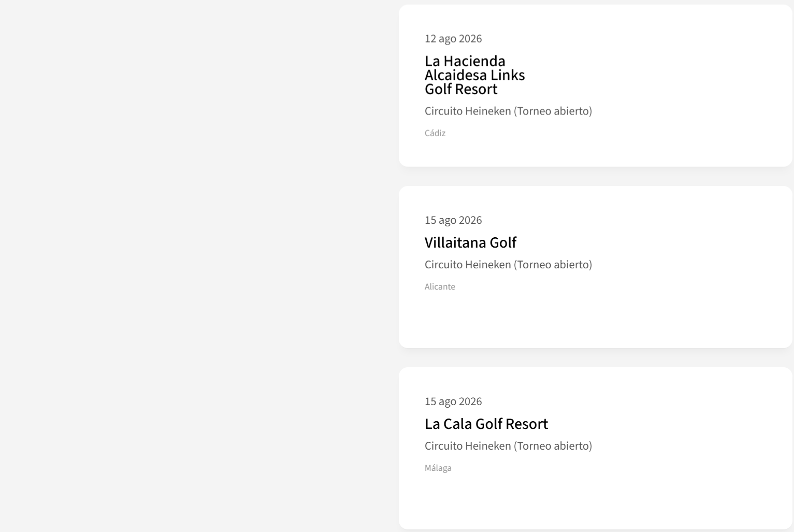Click the "Golf Resort" line of the La Hacienda title

[x=461, y=89]
